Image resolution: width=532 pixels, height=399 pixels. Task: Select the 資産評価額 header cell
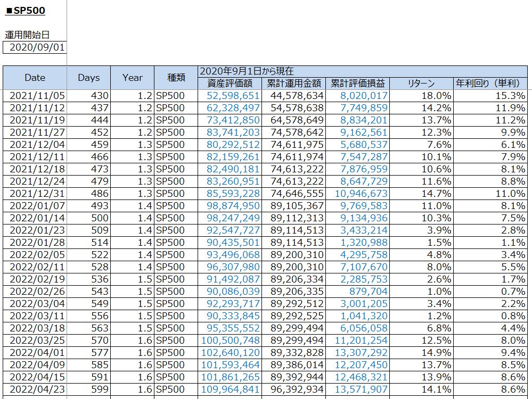click(x=229, y=84)
